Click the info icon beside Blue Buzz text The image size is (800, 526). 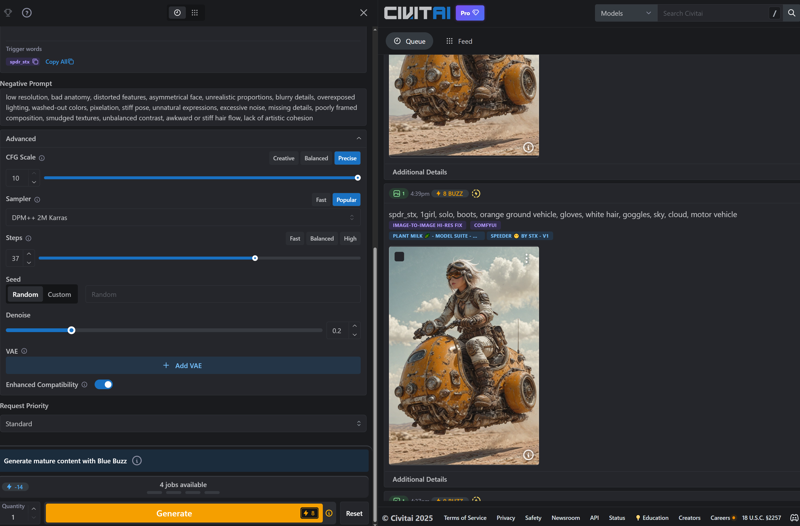[x=137, y=461]
